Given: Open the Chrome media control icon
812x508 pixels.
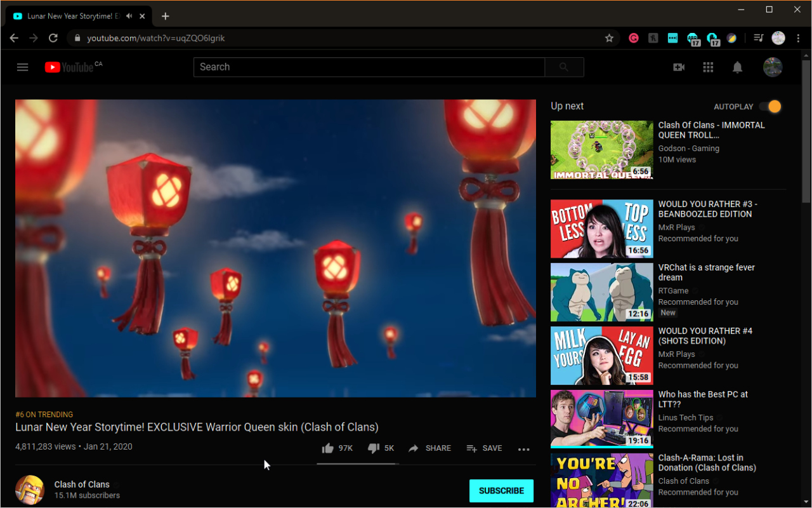Looking at the screenshot, I should point(758,38).
